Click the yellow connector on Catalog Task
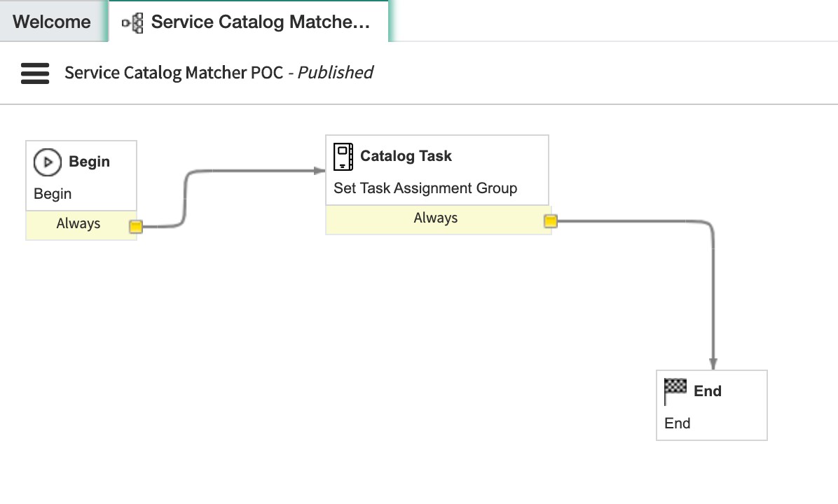The image size is (838, 504). point(550,220)
